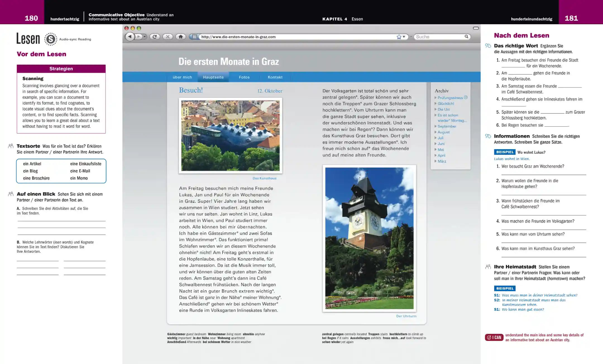Expand the September archive entry
Screen dimensions: 603x364
coord(447,126)
